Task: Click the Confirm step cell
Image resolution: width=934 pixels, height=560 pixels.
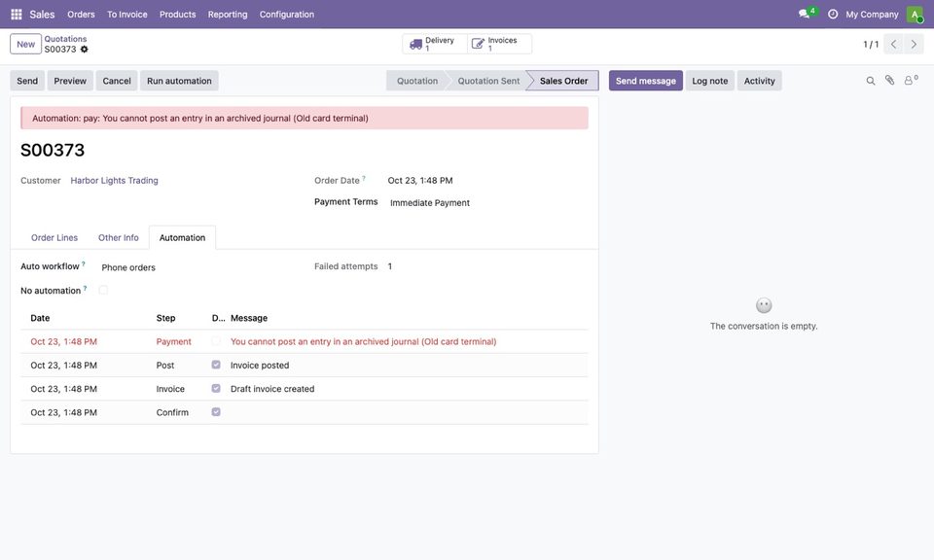Action: pyautogui.click(x=172, y=412)
